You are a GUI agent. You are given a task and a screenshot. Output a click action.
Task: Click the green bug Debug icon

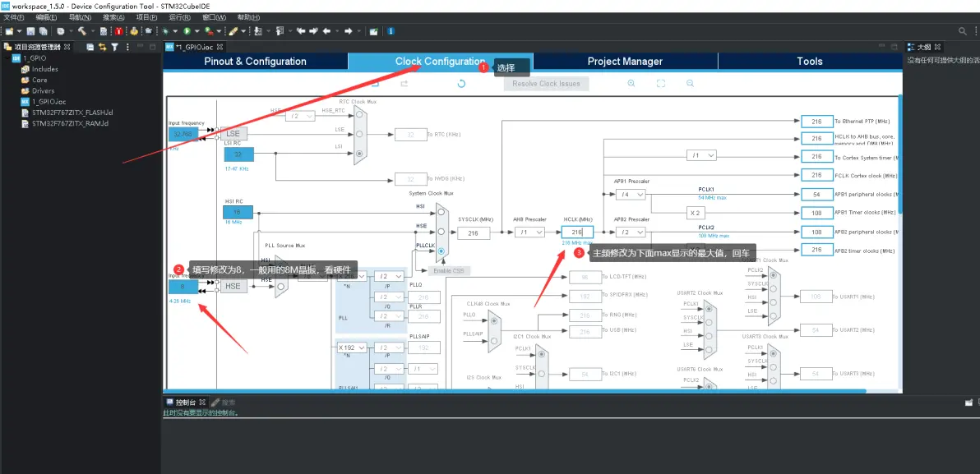coord(165,30)
